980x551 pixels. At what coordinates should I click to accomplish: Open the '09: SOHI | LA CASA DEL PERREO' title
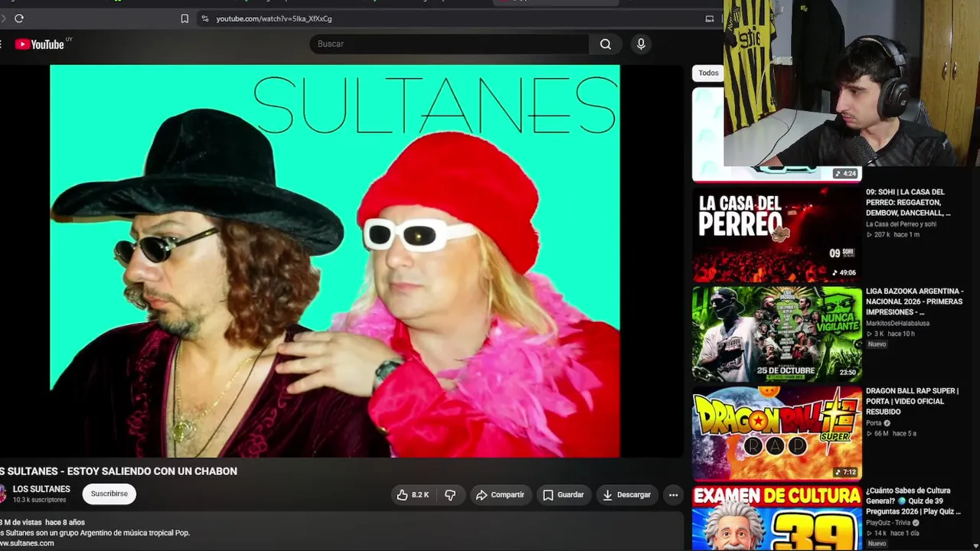pyautogui.click(x=908, y=203)
